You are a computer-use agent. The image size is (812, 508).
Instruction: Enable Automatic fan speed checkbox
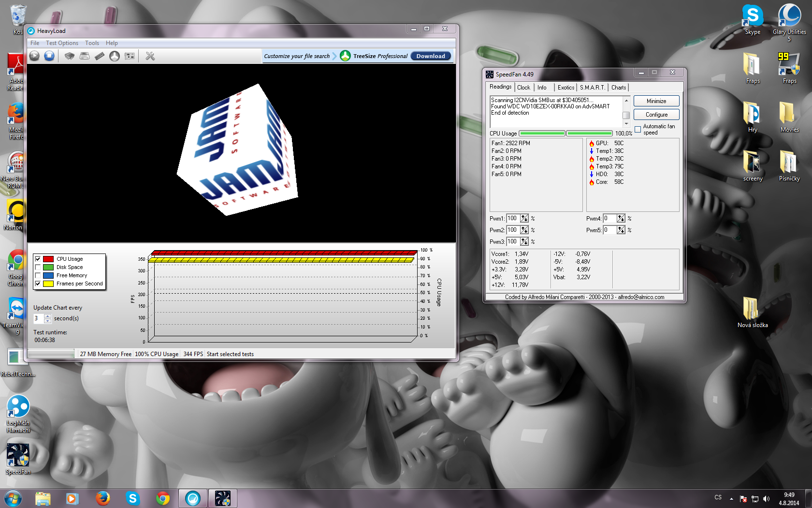pos(638,129)
